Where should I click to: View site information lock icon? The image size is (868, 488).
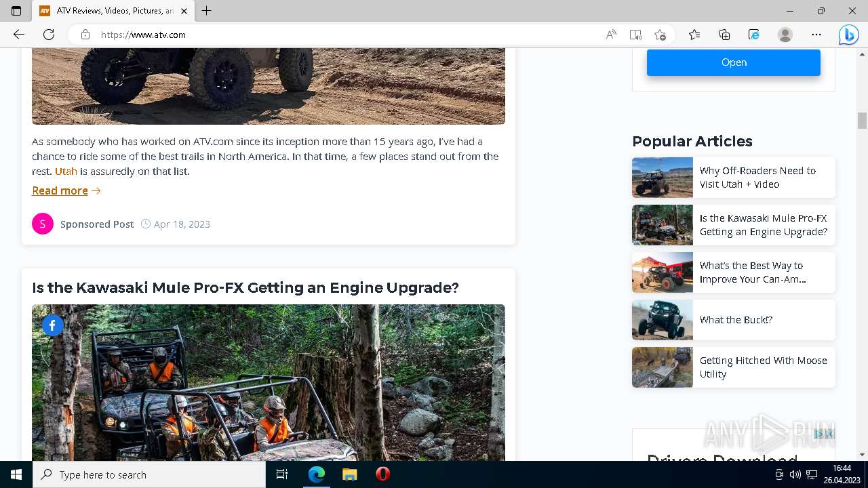tap(85, 35)
